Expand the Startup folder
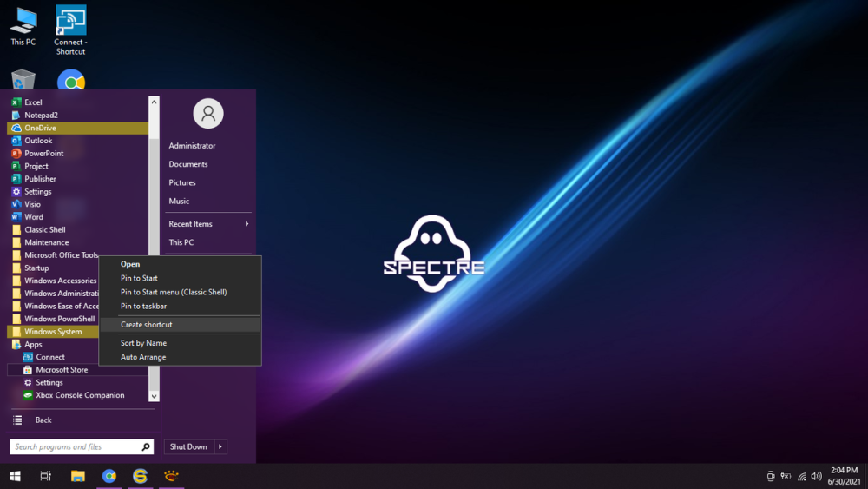This screenshot has height=489, width=868. pos(54,268)
